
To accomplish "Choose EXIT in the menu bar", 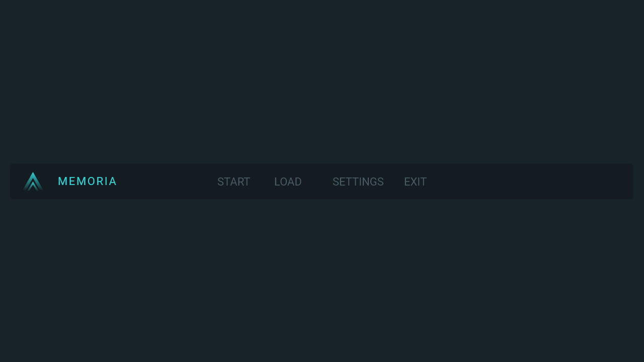I will coord(415,182).
